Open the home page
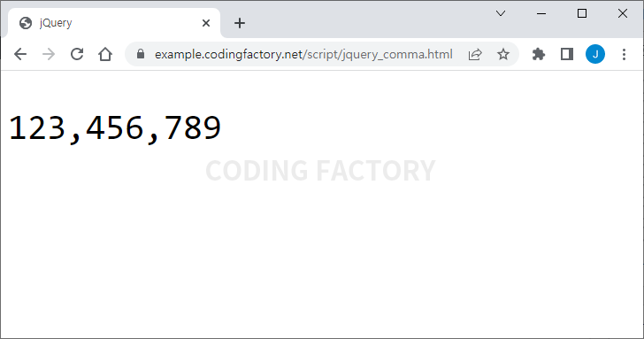Viewport: 644px width, 339px height. click(x=105, y=54)
